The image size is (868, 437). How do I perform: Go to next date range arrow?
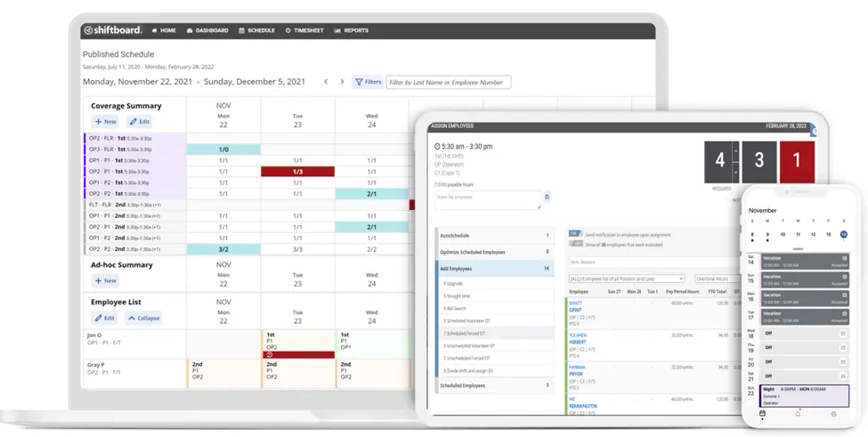pos(342,82)
